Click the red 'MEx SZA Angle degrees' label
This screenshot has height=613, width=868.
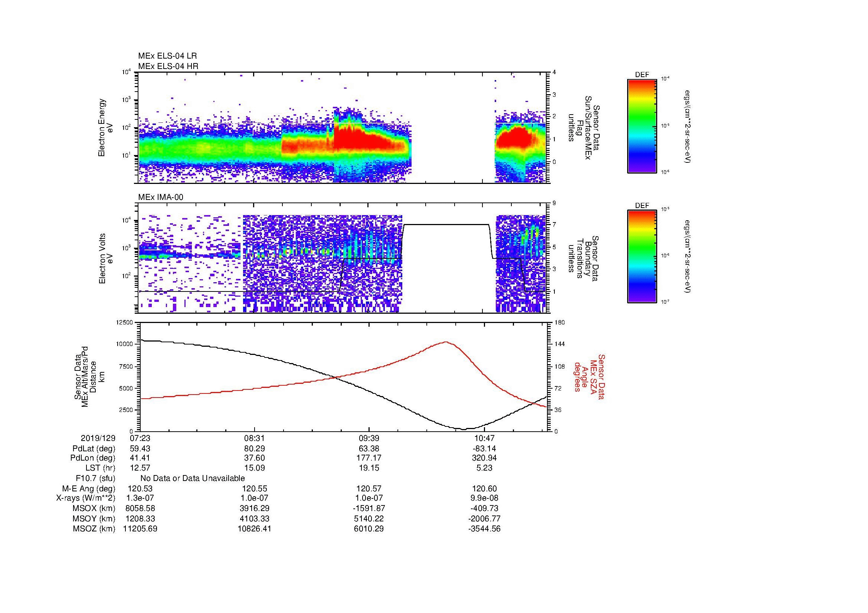point(590,376)
